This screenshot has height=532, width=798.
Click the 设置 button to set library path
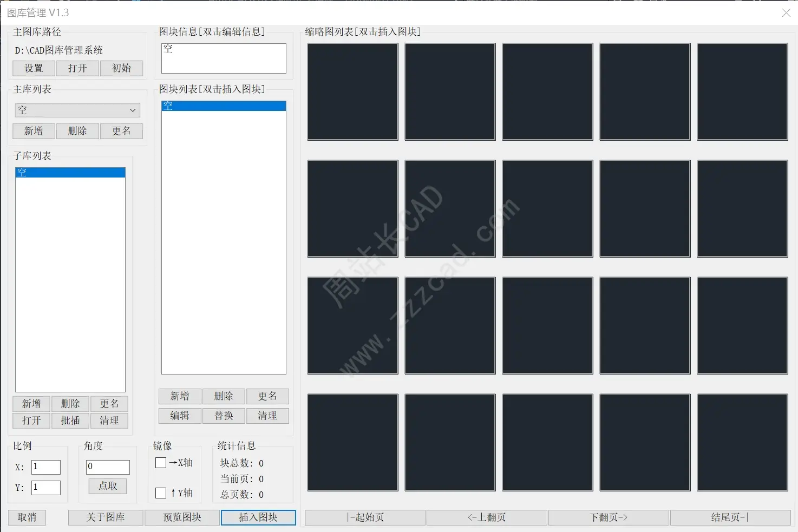click(x=32, y=68)
